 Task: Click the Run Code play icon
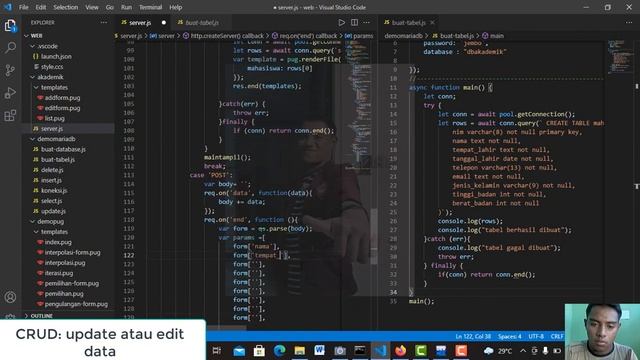(342, 22)
